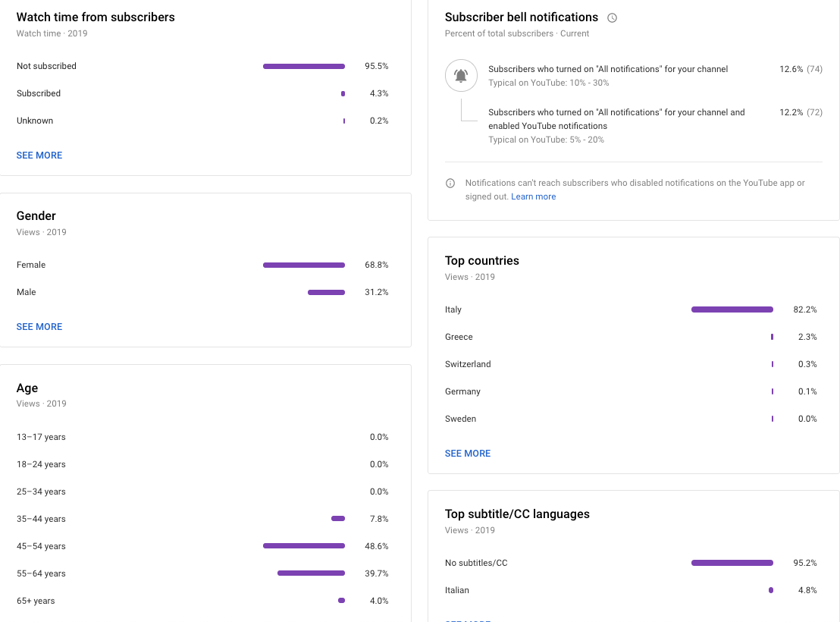Click the info icon near notifications note
The width and height of the screenshot is (840, 622).
click(x=450, y=183)
